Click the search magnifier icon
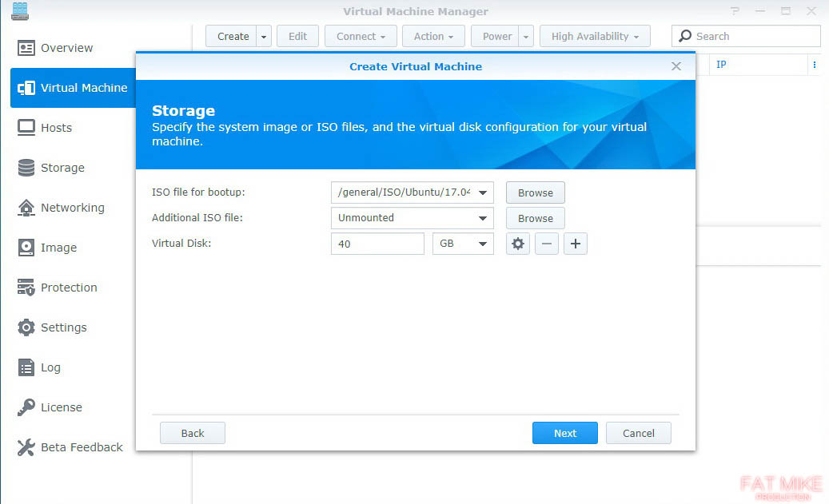Image resolution: width=829 pixels, height=504 pixels. pos(685,36)
